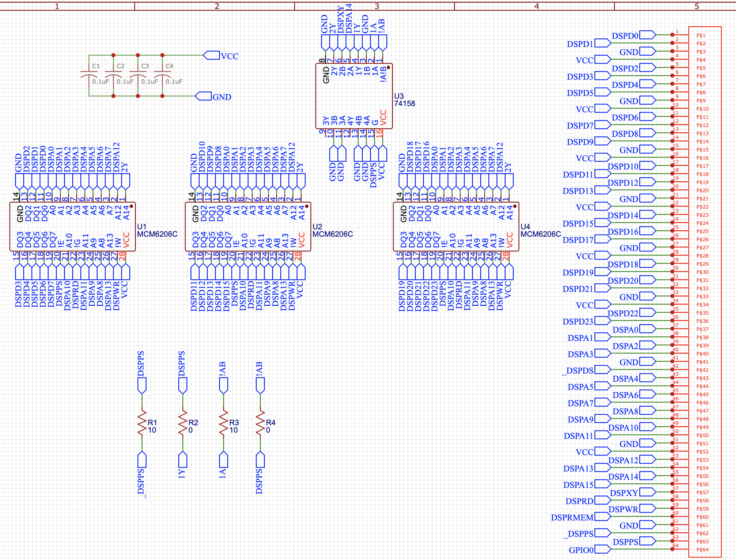Select the U3 74158 multiplexer symbol

coord(353,96)
